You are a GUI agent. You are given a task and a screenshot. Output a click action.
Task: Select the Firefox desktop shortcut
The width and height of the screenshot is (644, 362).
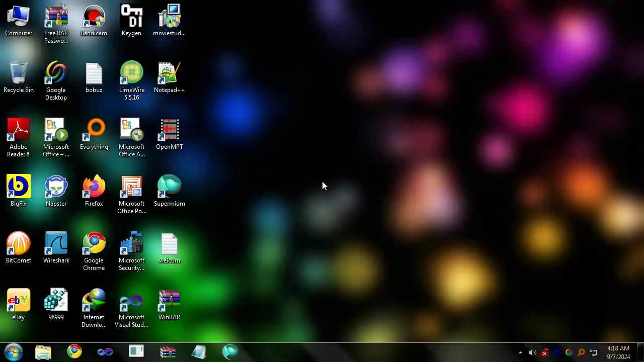(x=94, y=191)
